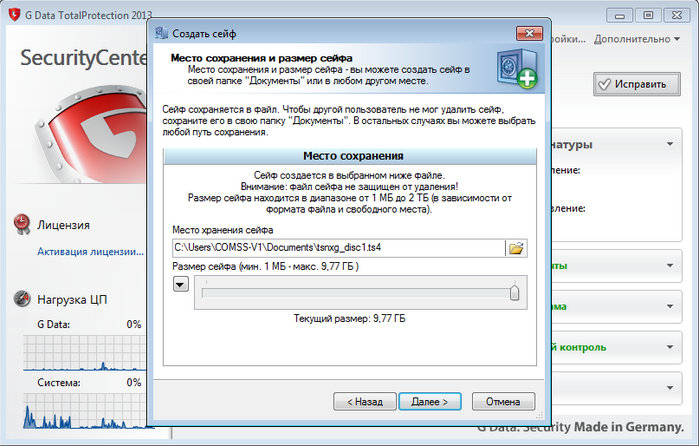Screen dimensions: 699x446
Task: Click the G Data 0% load value
Action: (x=134, y=324)
